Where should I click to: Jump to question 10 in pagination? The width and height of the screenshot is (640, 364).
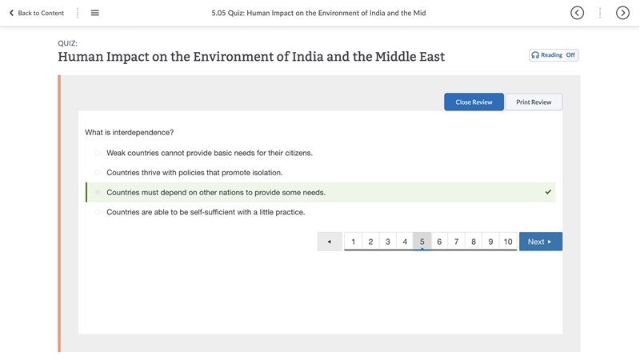[x=508, y=242]
